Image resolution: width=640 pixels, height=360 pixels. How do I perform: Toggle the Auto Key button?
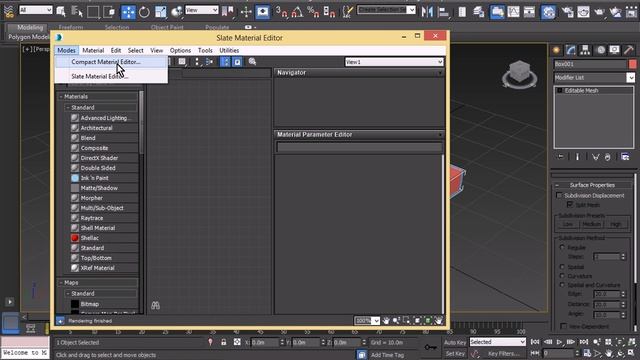coord(455,342)
